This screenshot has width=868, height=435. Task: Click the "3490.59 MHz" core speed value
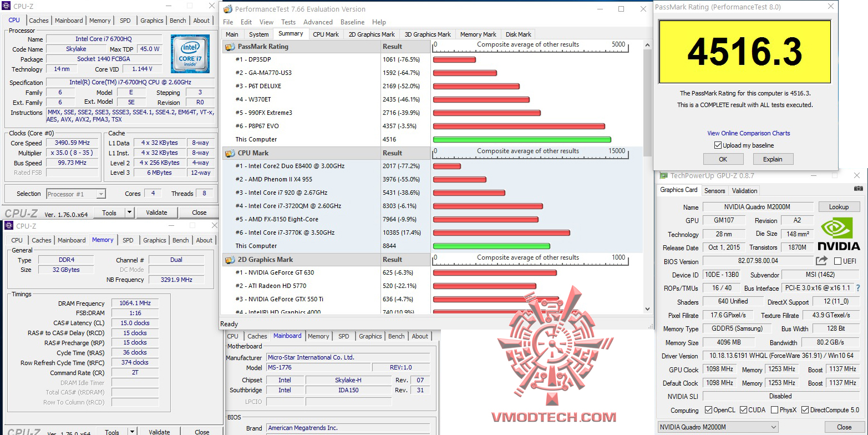72,143
